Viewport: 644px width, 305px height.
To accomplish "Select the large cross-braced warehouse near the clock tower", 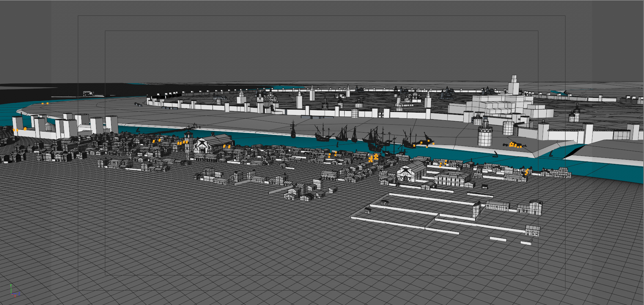I will [214, 144].
